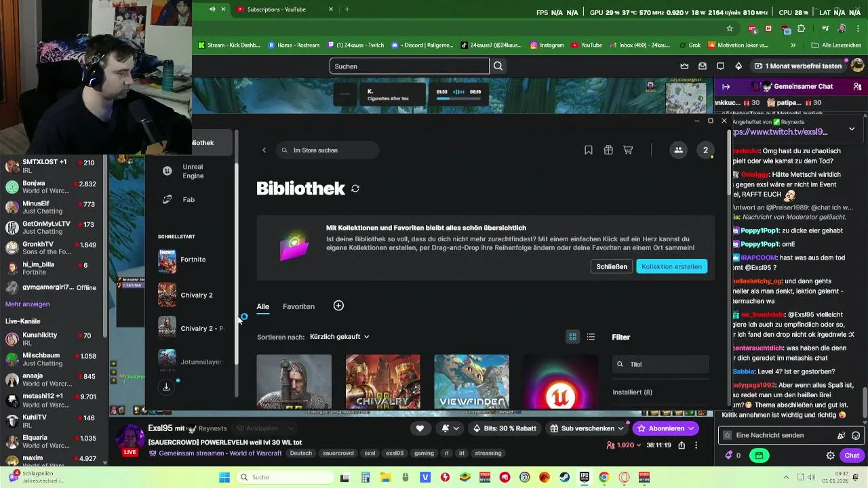Add a new collection with the plus icon
The height and width of the screenshot is (488, 868).
tap(338, 306)
